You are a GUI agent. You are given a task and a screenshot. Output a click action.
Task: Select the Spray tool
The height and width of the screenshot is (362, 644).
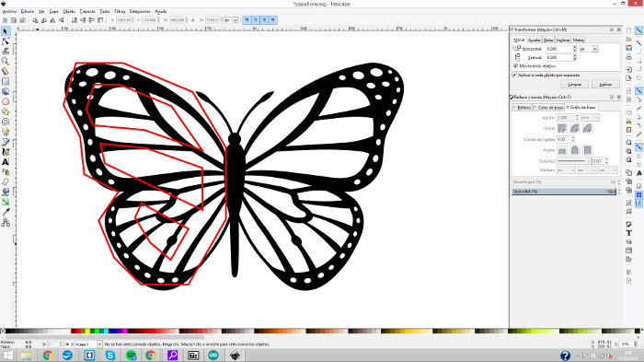tap(6, 172)
